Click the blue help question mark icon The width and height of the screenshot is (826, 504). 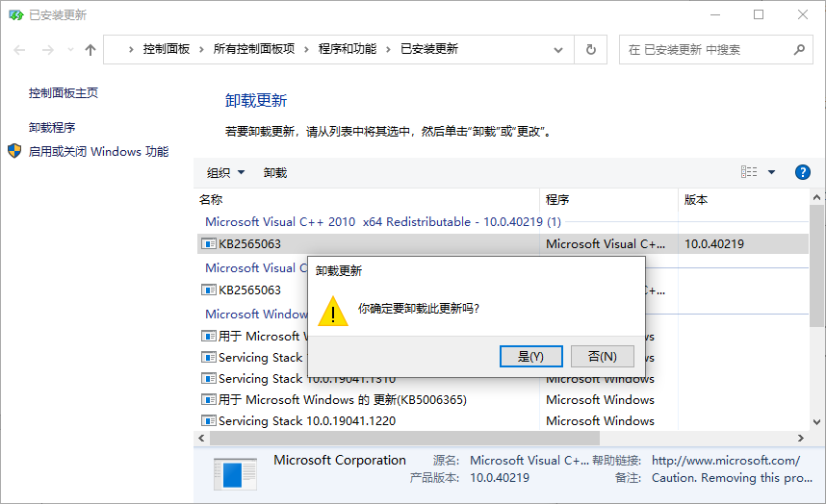(802, 172)
